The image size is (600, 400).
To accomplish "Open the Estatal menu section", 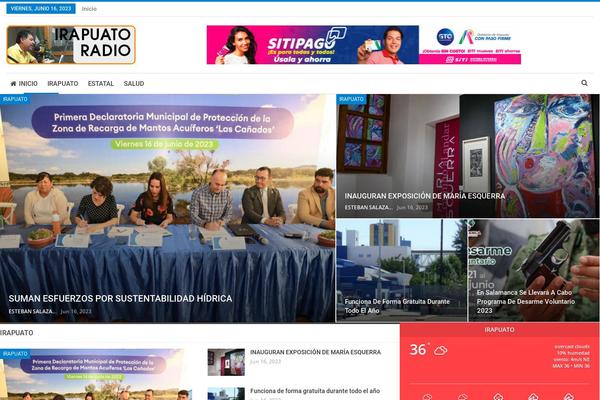I will click(x=101, y=83).
